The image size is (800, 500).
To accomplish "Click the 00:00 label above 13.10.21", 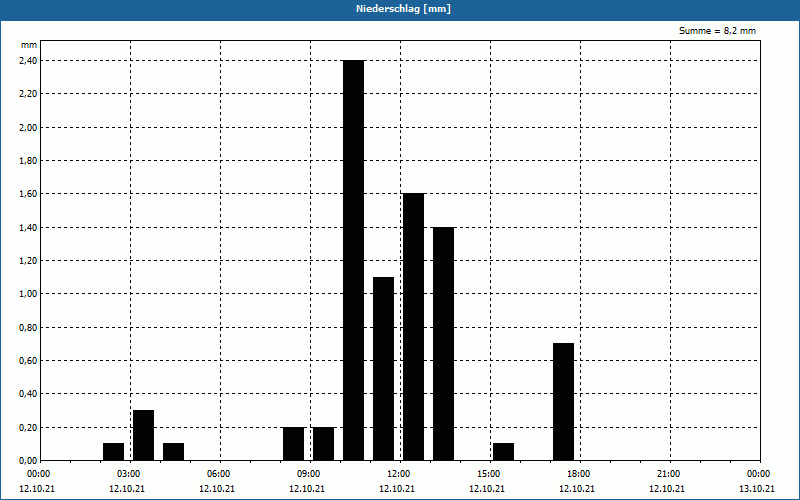I will (x=759, y=474).
